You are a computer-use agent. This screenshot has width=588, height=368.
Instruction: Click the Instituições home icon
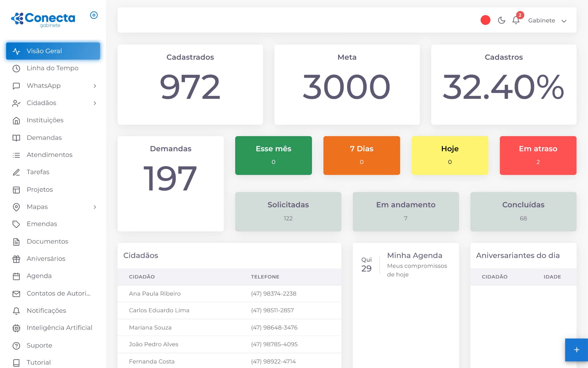16,120
